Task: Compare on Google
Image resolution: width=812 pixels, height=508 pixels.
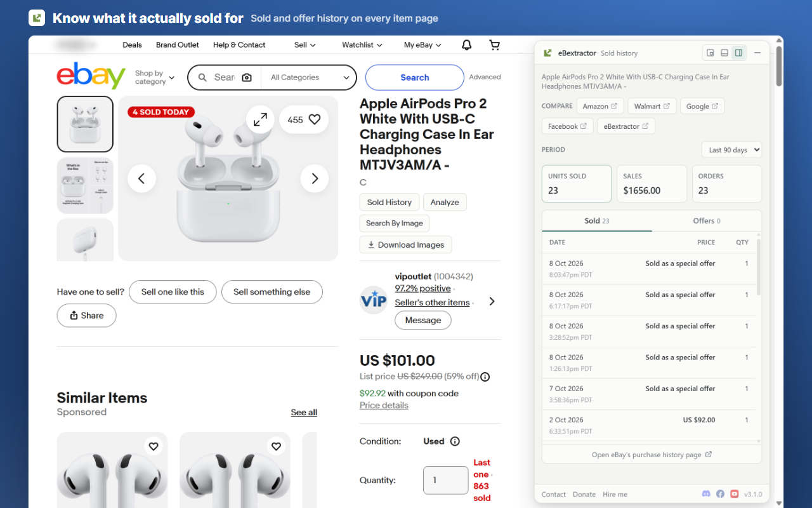Action: click(x=702, y=106)
